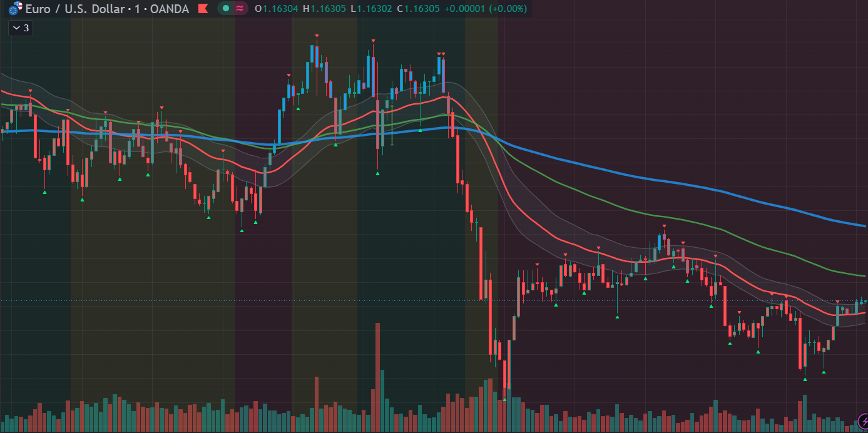
Task: Expand the collapsed indicators legend showing 3
Action: pos(20,28)
